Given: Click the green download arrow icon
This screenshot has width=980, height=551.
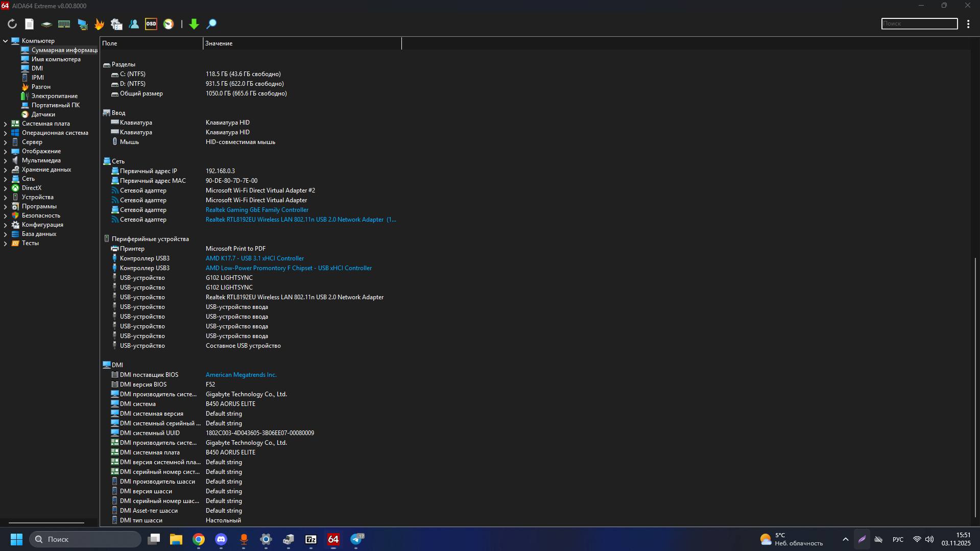Looking at the screenshot, I should coord(194,24).
